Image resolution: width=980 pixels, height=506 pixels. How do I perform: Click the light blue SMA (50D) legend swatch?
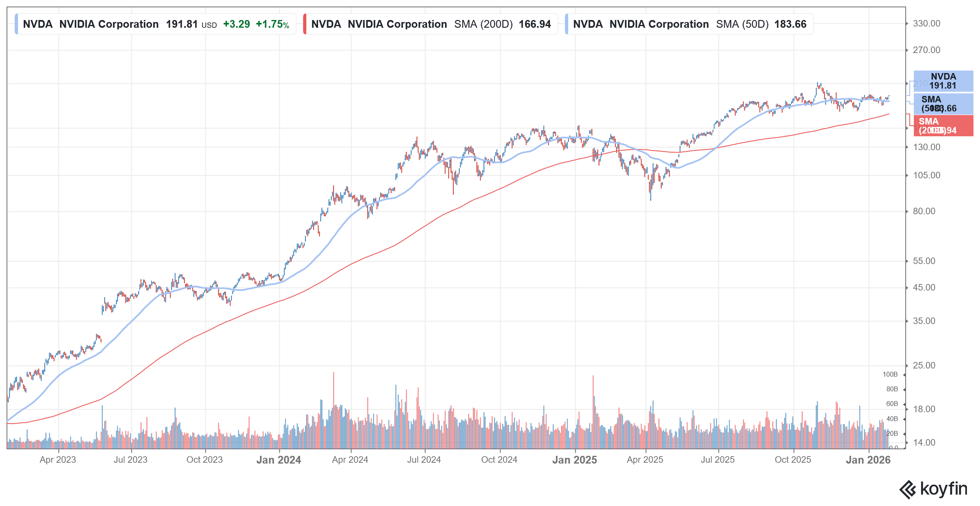click(567, 24)
